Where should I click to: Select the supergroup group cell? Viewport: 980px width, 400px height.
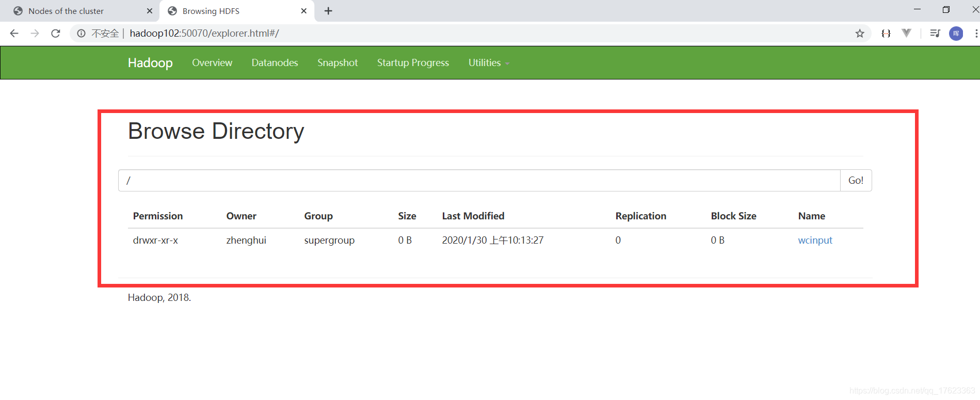pos(329,241)
